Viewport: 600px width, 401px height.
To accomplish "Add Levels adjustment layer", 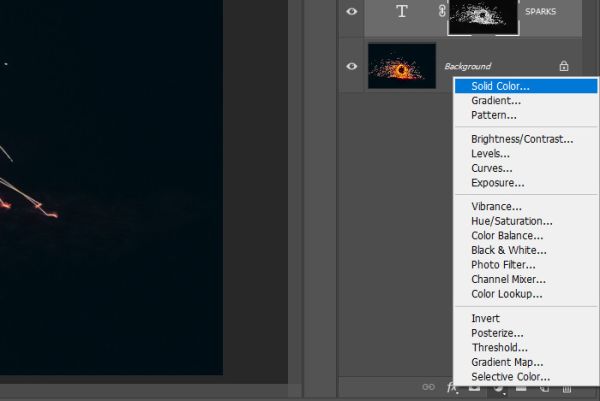I will click(526, 153).
